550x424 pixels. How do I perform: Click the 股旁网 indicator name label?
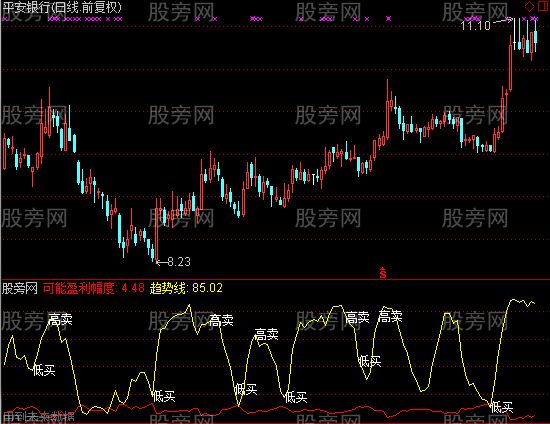pyautogui.click(x=20, y=288)
